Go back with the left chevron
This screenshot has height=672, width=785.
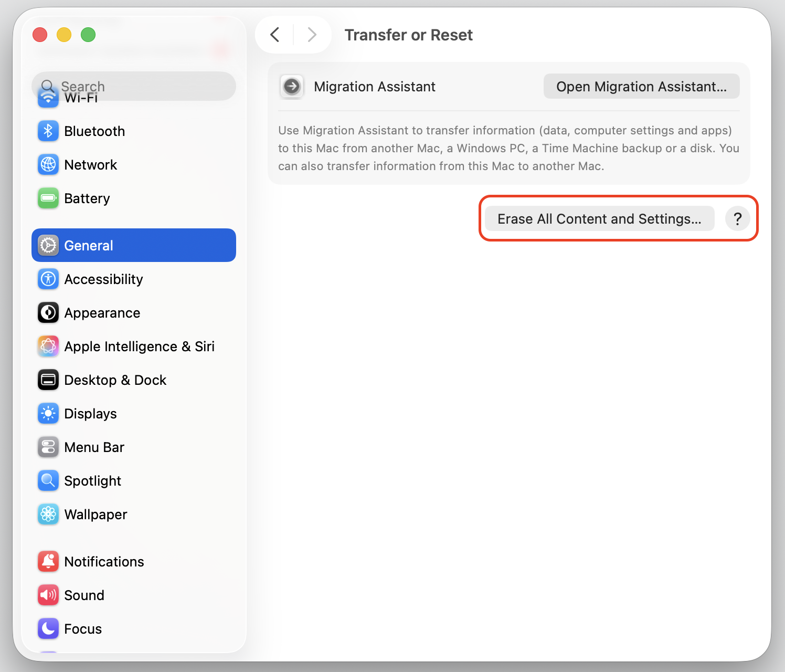[274, 35]
